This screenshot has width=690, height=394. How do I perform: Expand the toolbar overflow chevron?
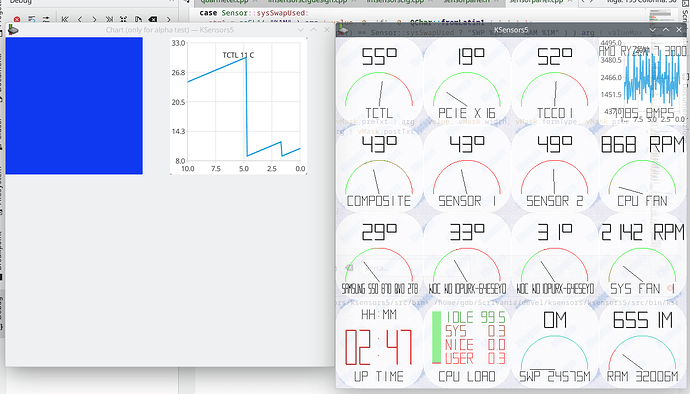[169, 19]
